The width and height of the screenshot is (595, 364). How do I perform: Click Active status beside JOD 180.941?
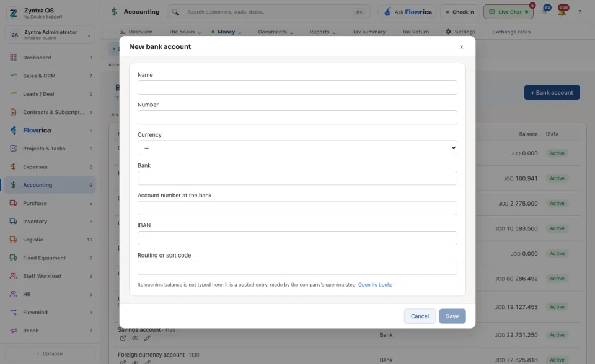pyautogui.click(x=557, y=178)
